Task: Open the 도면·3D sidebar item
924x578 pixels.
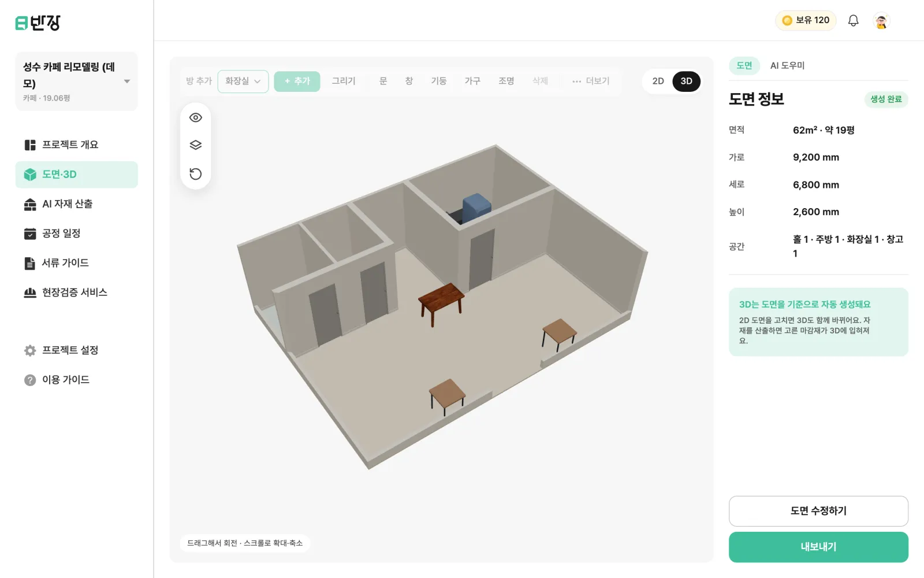Action: click(76, 175)
